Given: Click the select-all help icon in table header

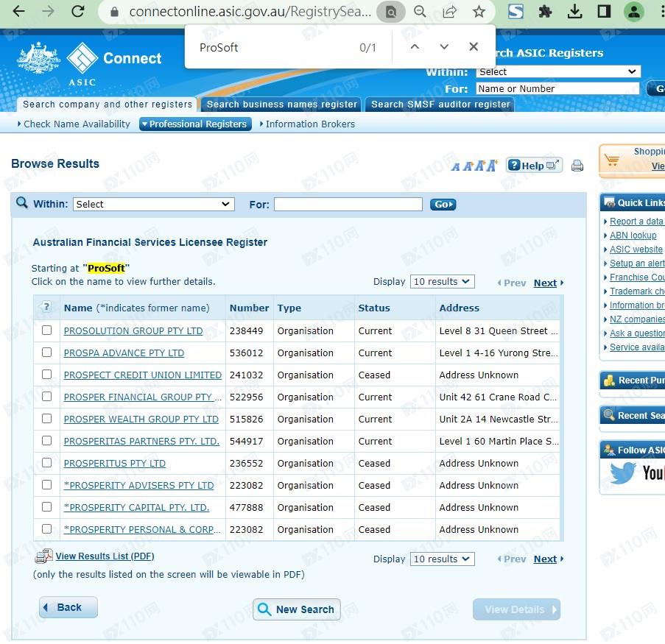Looking at the screenshot, I should (46, 308).
